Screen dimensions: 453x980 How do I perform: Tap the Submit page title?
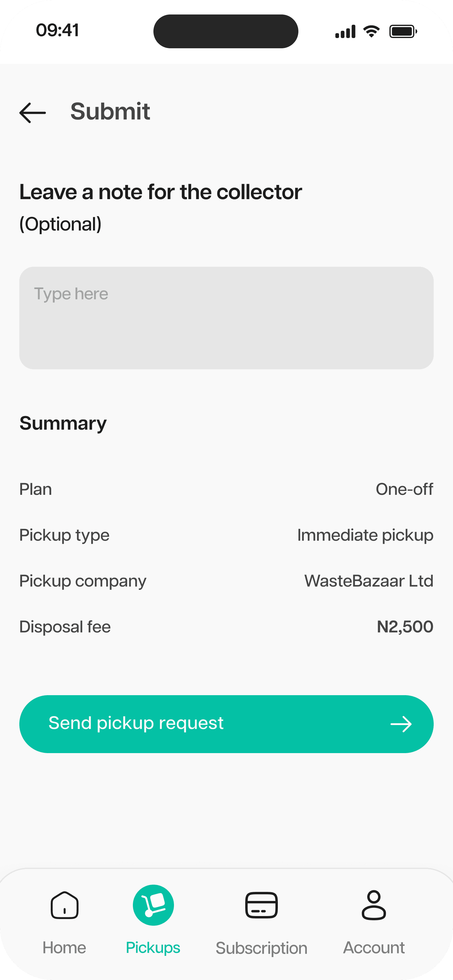111,111
